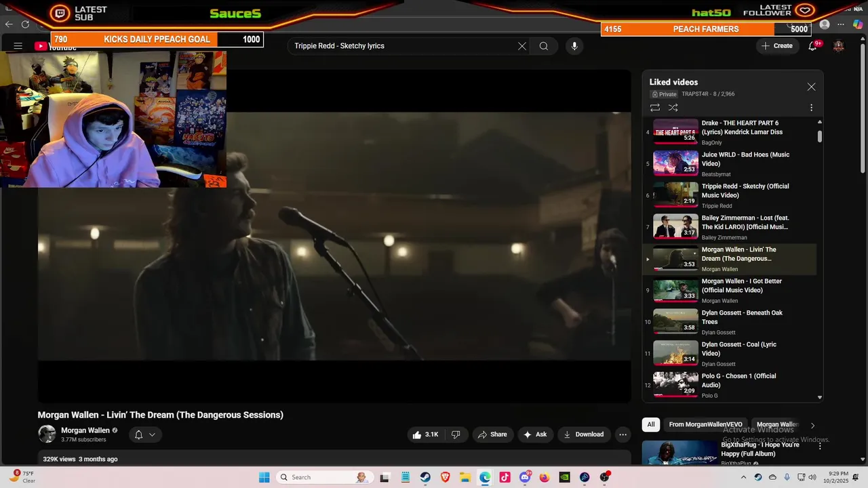
Task: Click the video title text
Action: tap(160, 415)
